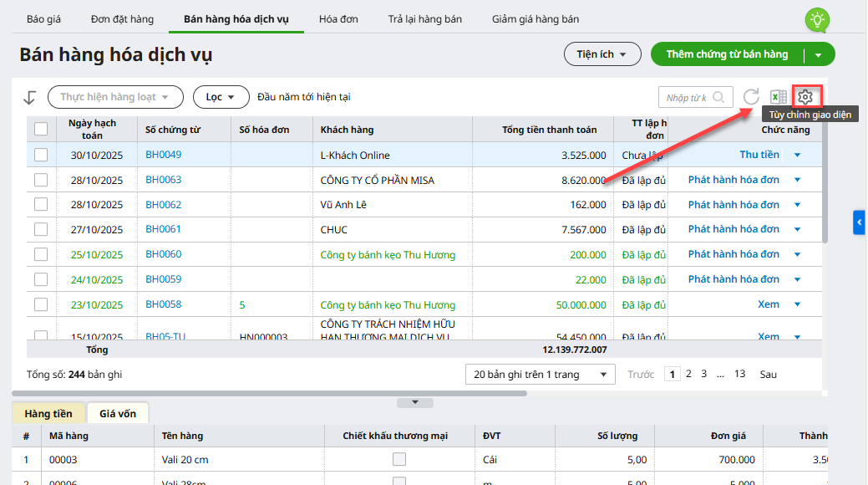Open the Tiện ích dropdown
The image size is (868, 485).
point(602,54)
